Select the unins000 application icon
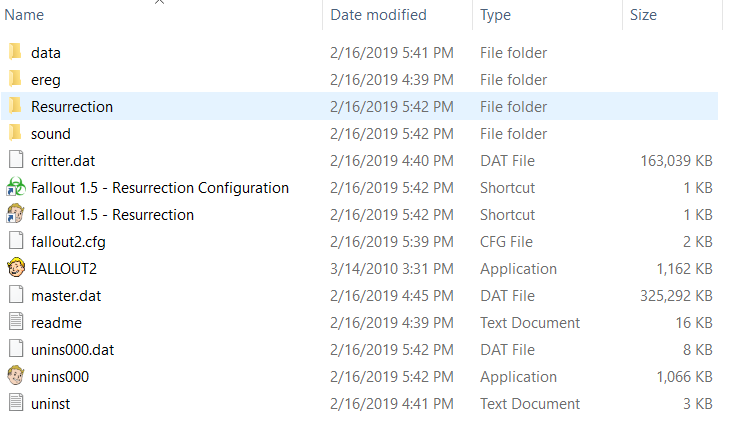 16,376
